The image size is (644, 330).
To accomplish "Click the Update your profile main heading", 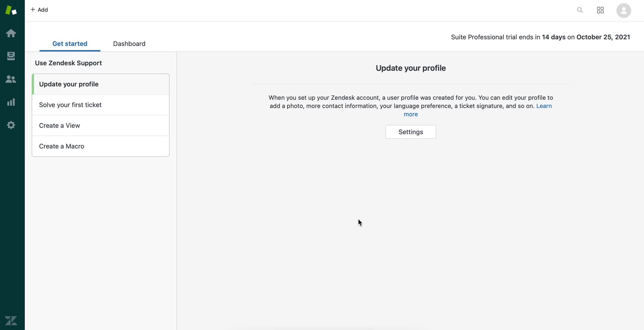I will click(411, 68).
